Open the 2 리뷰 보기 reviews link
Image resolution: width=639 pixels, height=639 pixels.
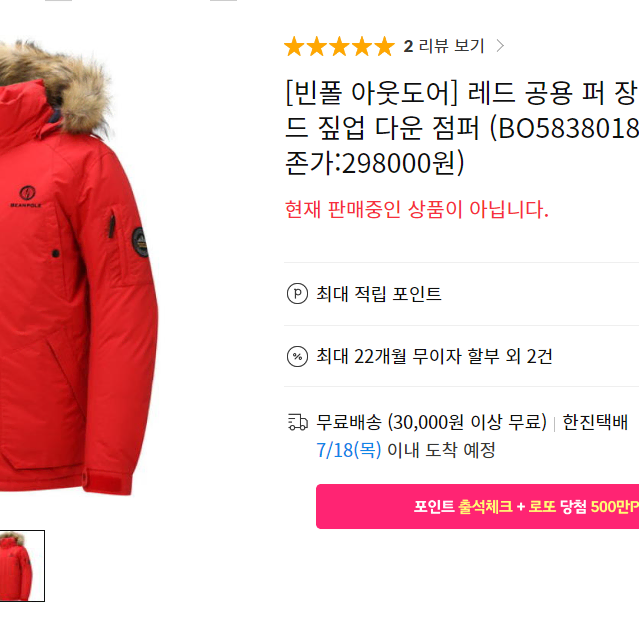444,46
